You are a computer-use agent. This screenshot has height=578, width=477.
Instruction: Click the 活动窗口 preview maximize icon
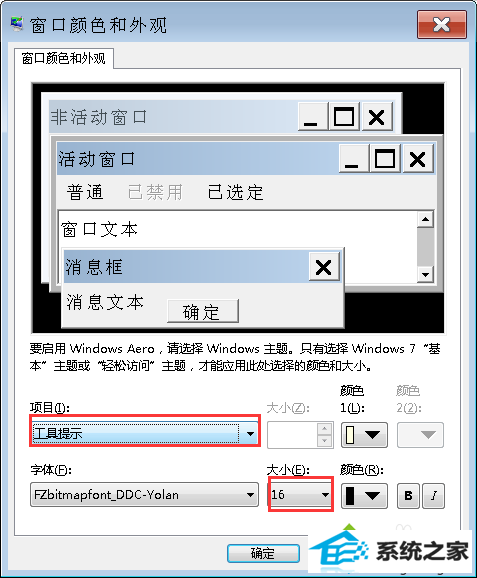[x=385, y=159]
